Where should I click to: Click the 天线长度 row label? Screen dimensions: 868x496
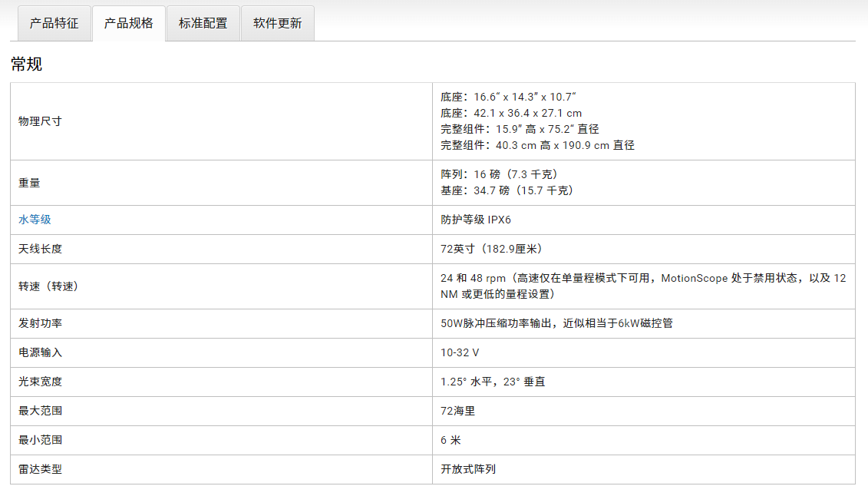40,249
